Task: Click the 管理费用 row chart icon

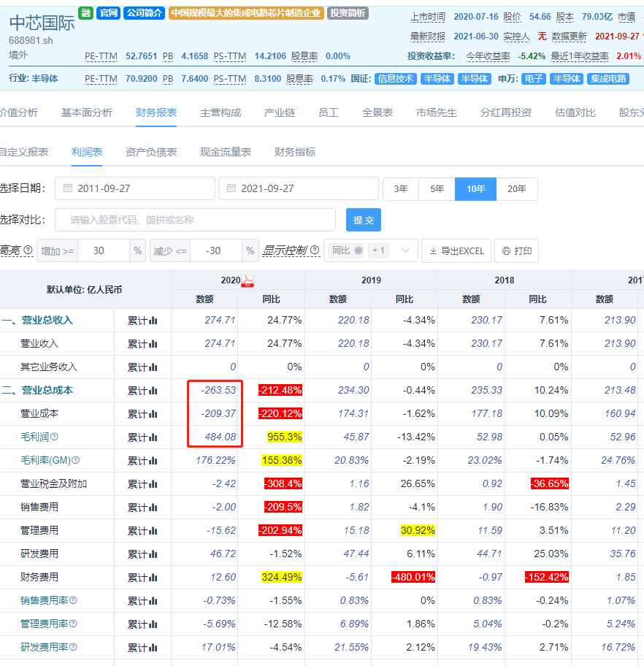Action: [153, 531]
